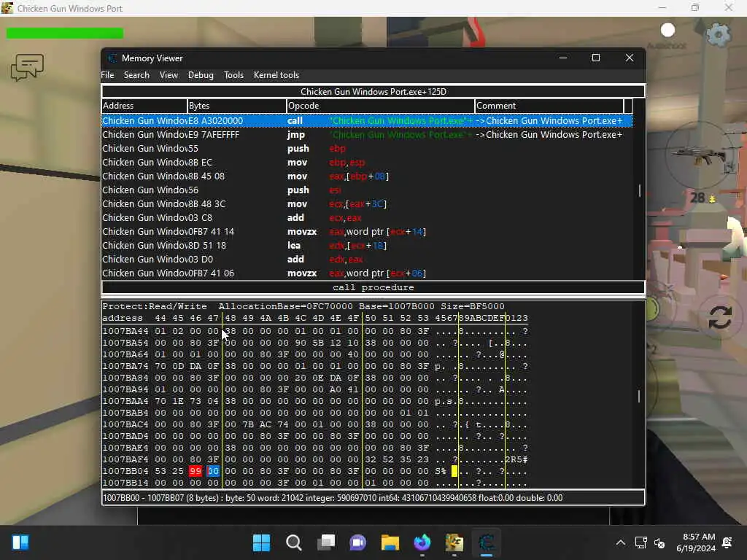
Task: Open Task View on the taskbar
Action: tap(326, 542)
